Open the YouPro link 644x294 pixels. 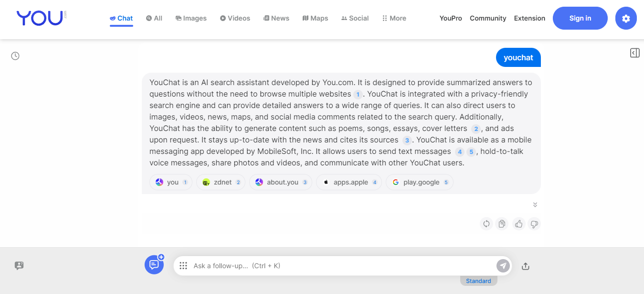pyautogui.click(x=451, y=18)
